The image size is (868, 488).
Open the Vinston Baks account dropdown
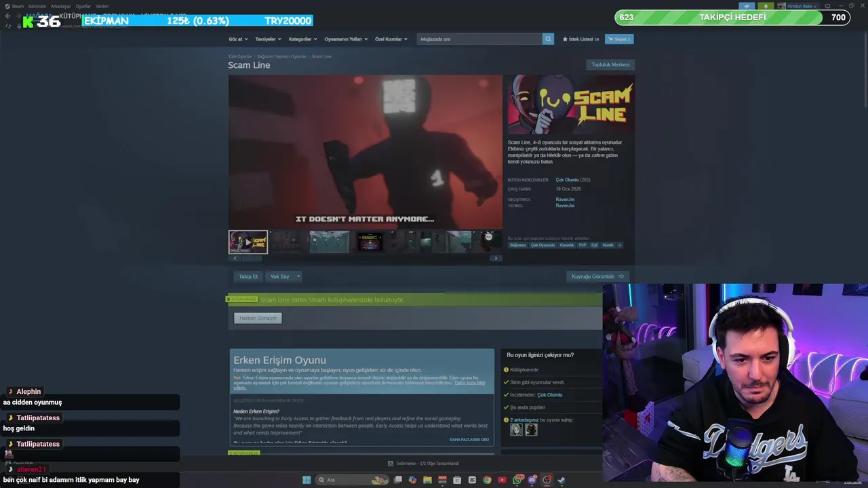point(798,6)
